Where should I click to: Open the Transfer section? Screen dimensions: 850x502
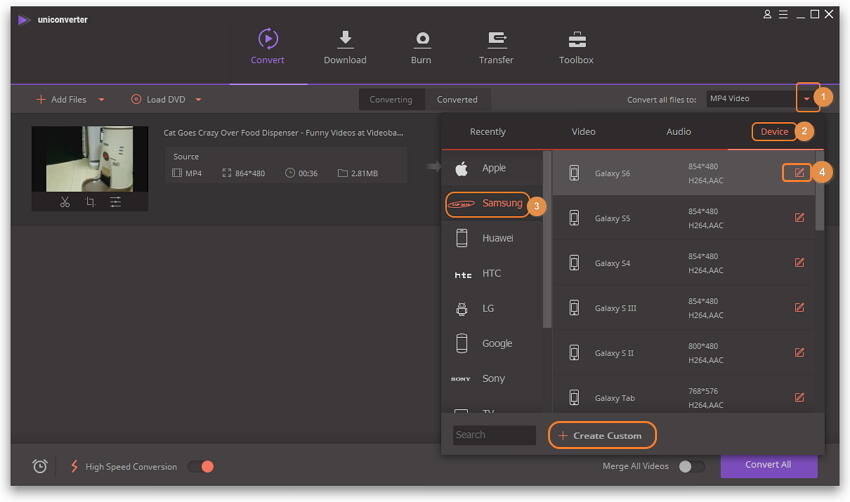click(496, 47)
